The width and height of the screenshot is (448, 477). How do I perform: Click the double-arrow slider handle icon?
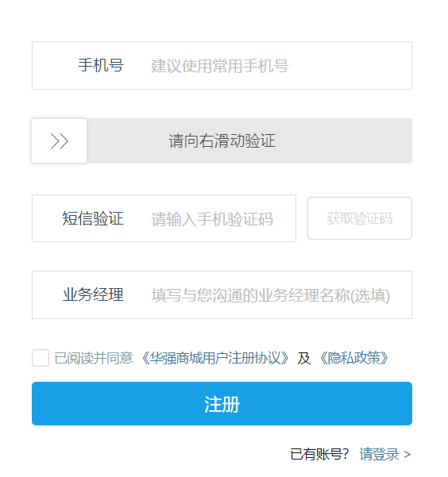pyautogui.click(x=60, y=141)
